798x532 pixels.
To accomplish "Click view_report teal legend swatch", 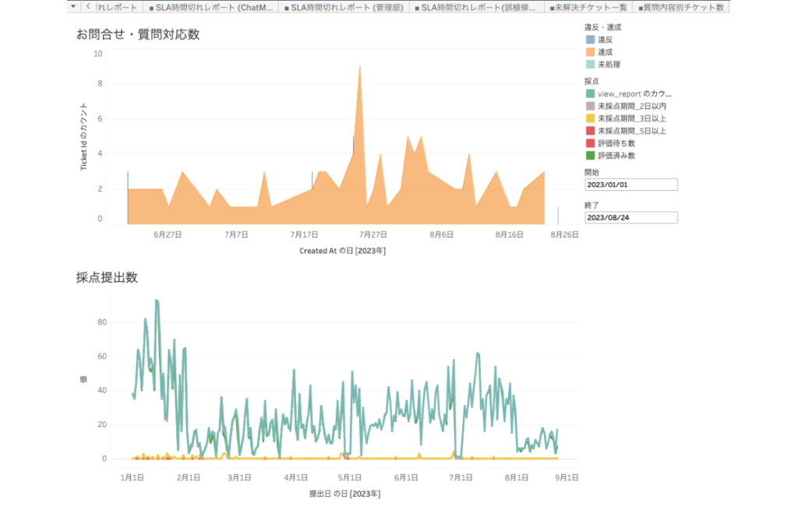I will (590, 93).
